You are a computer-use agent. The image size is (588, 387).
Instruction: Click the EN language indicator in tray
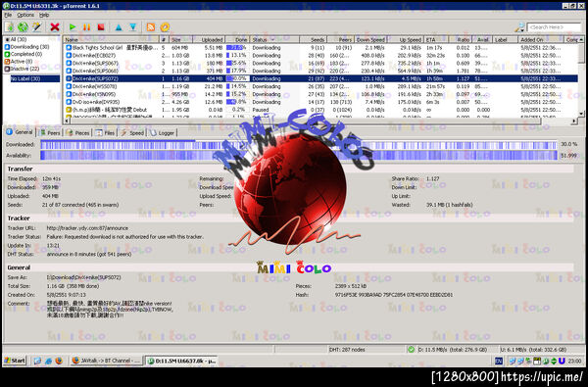[499, 361]
